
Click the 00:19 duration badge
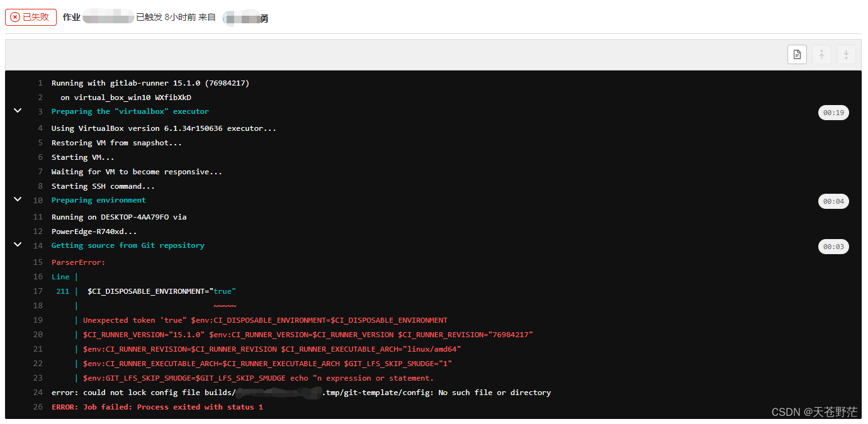point(833,113)
